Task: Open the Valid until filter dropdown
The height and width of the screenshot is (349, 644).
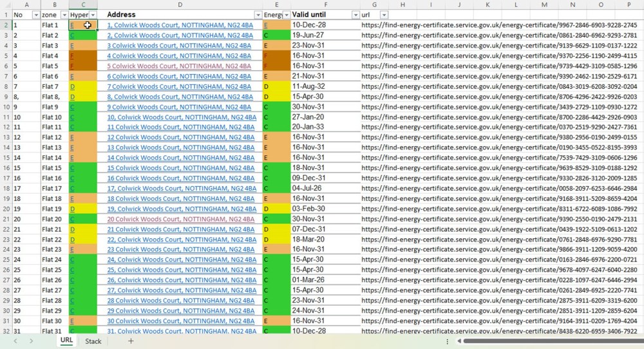Action: (355, 15)
